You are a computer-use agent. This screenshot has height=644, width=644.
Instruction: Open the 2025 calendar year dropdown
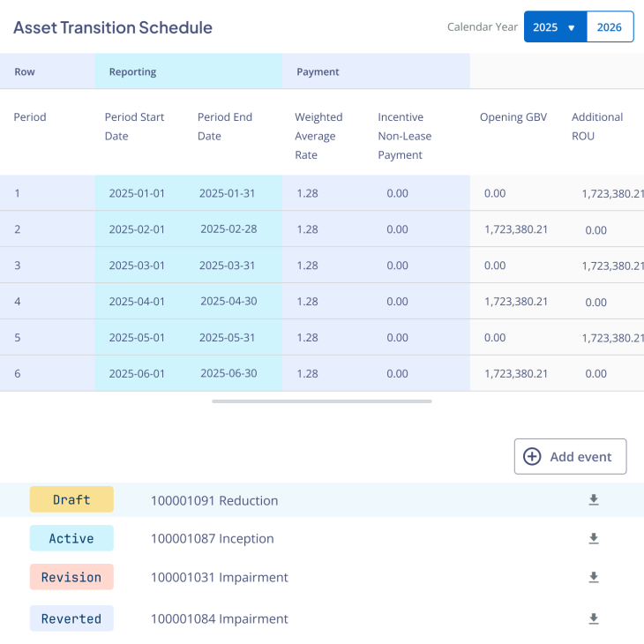point(555,27)
